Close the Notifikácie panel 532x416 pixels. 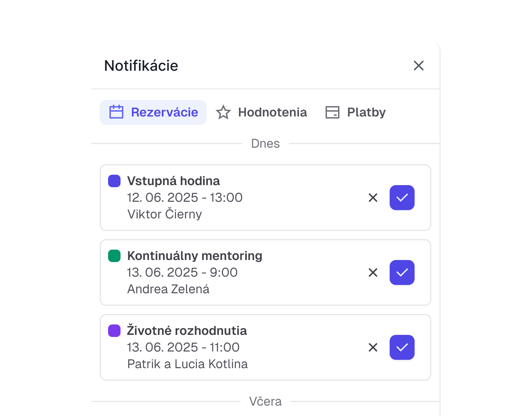[418, 66]
